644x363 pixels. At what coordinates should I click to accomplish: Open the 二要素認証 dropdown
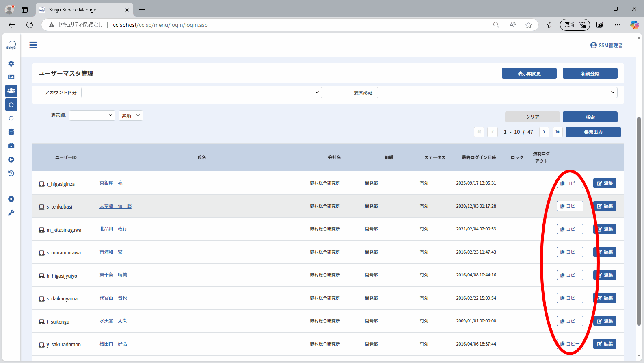[x=497, y=93]
